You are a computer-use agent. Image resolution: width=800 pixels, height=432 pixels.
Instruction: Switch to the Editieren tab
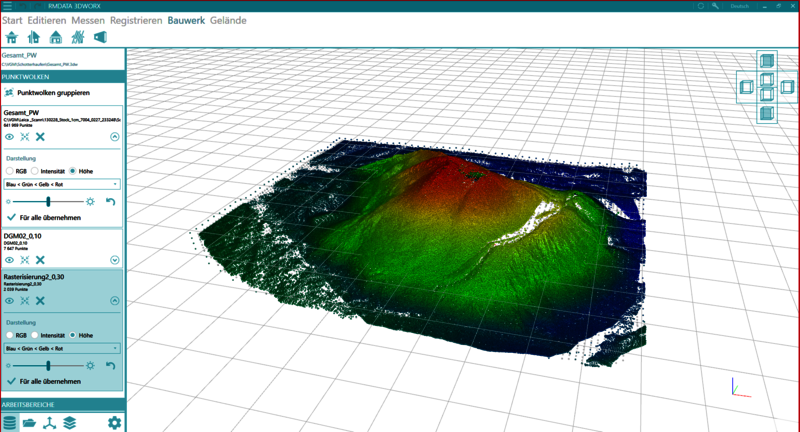pos(47,20)
